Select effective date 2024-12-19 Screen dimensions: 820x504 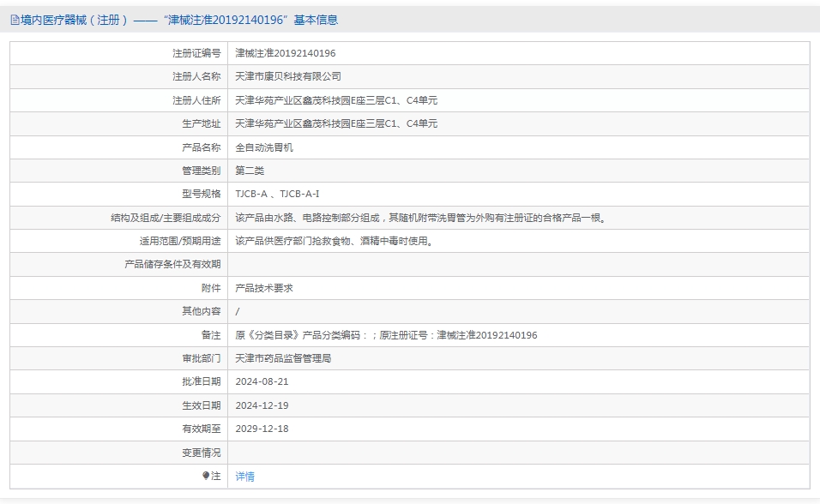pos(262,405)
